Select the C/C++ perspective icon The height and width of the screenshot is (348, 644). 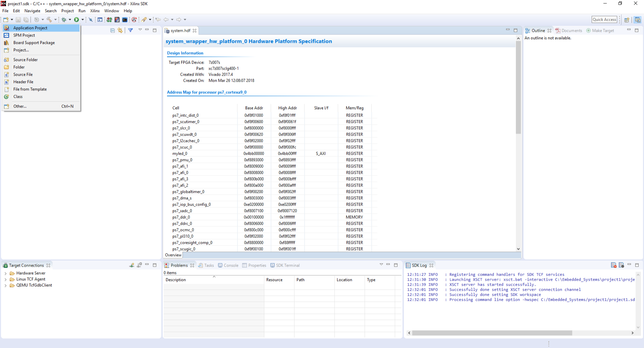point(638,20)
